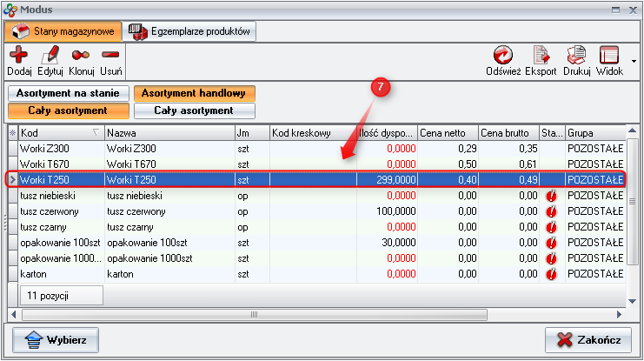Screen dimensions: 644x361
Task: Click the Kod column header sort arrow
Action: [x=95, y=133]
